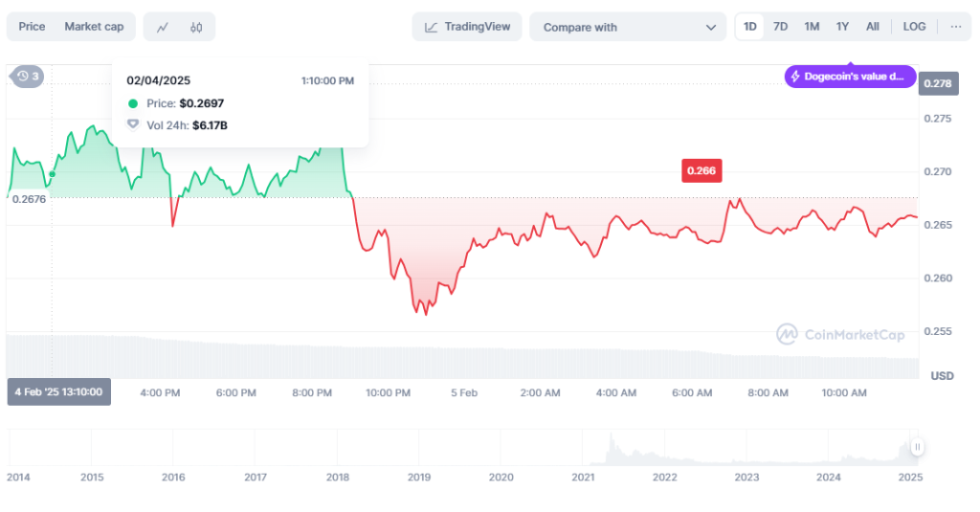Switch to 1Y time range
980x512 pixels.
842,27
